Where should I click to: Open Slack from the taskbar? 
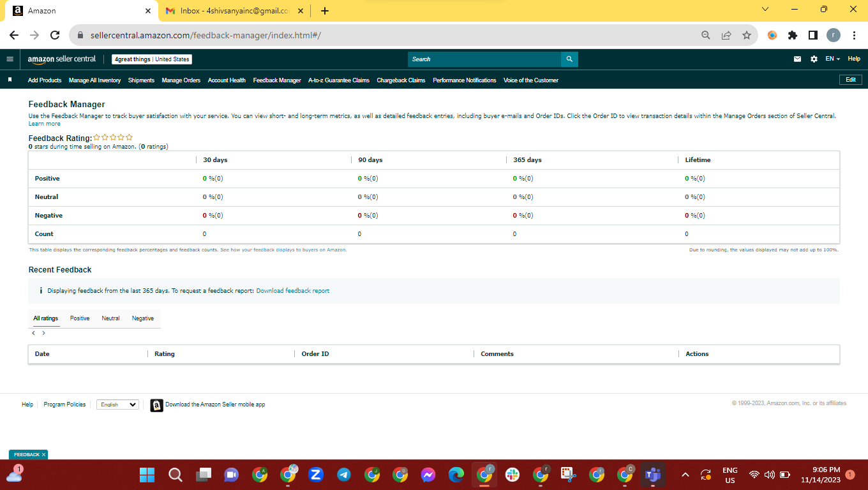point(513,475)
